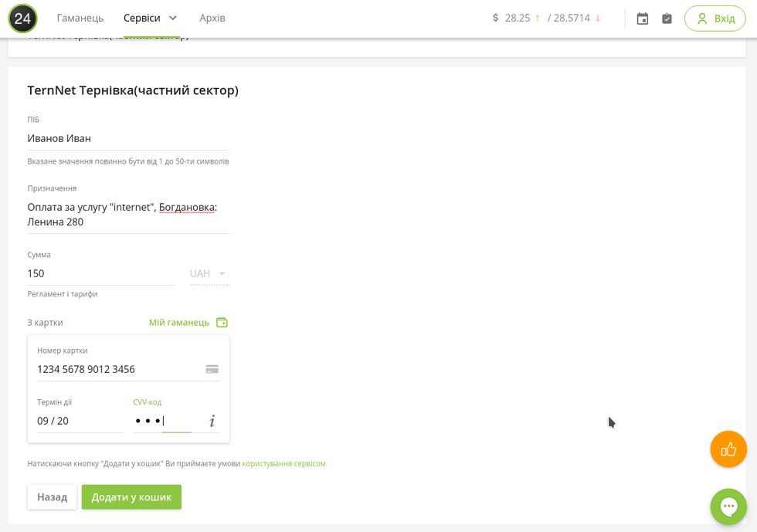Click the orange thumbs-up feedback button
The image size is (757, 532).
[x=728, y=449]
